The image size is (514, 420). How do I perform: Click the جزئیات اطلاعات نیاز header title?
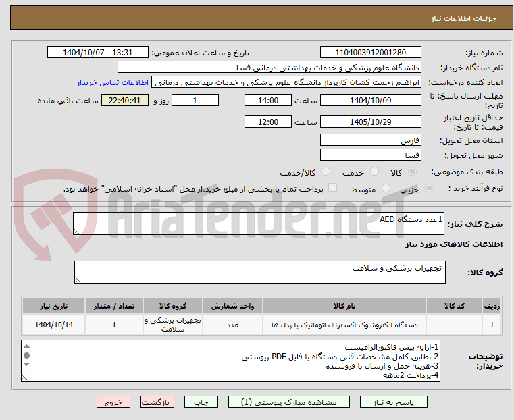[x=463, y=18]
